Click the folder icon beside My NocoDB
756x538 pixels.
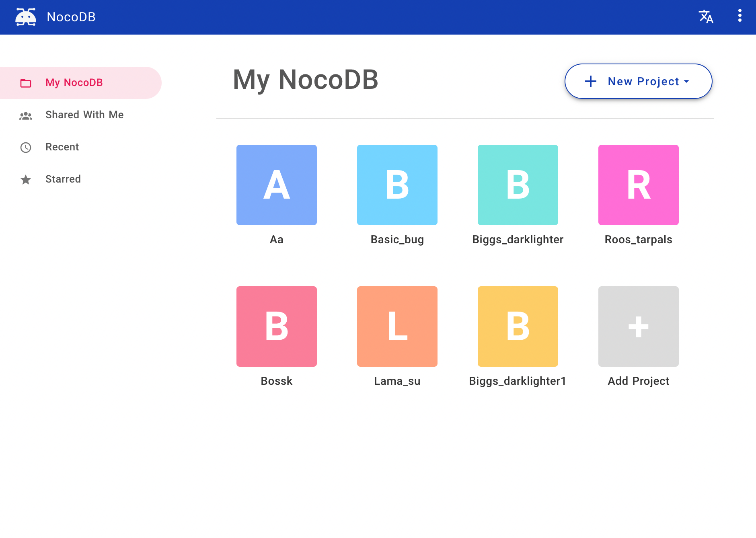pos(26,83)
